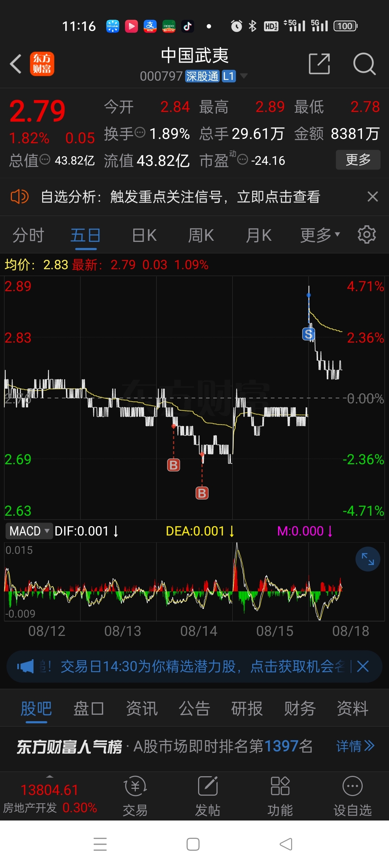The height and width of the screenshot is (868, 389).
Task: Open the 东方财富 app logo
Action: tap(42, 64)
